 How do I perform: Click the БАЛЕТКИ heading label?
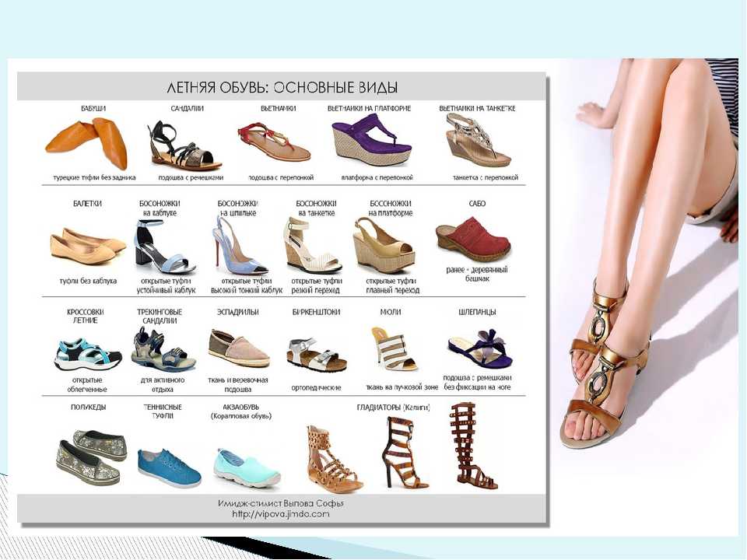tap(88, 203)
